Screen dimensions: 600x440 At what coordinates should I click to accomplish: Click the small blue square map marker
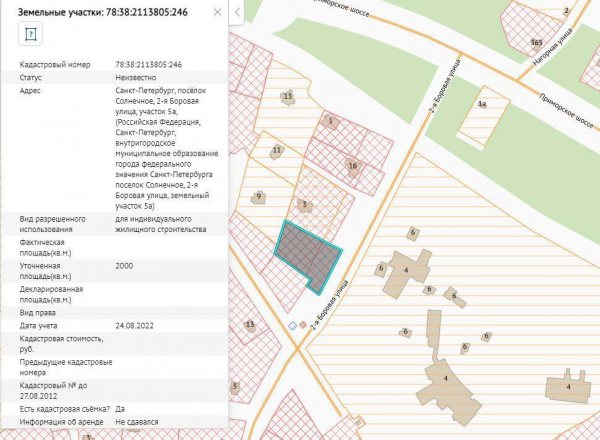pos(293,326)
